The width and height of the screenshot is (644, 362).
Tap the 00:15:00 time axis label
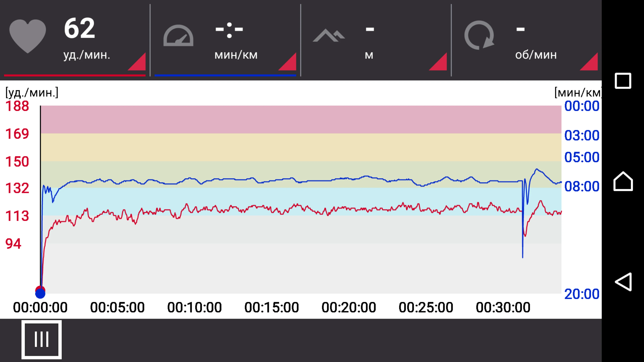pos(272,307)
